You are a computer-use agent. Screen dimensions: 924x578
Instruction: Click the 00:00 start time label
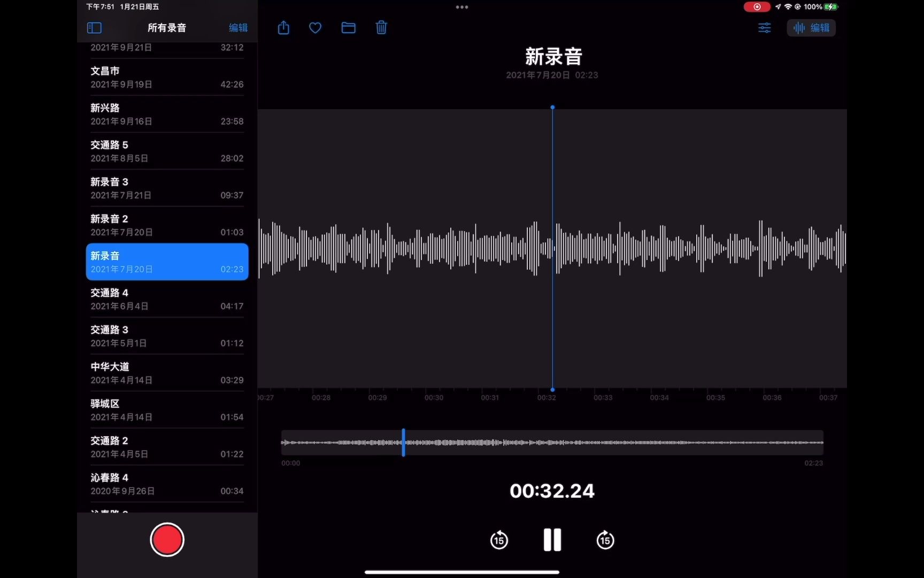pos(291,463)
